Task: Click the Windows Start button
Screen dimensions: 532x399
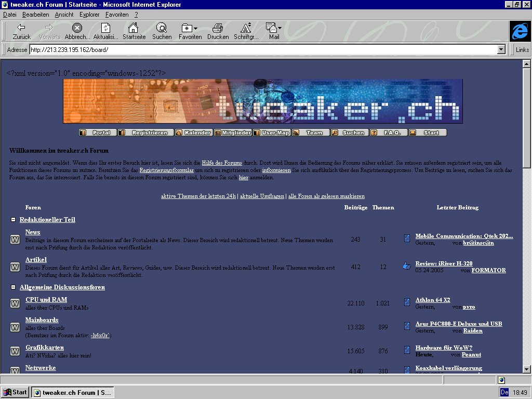Action: coord(15,392)
